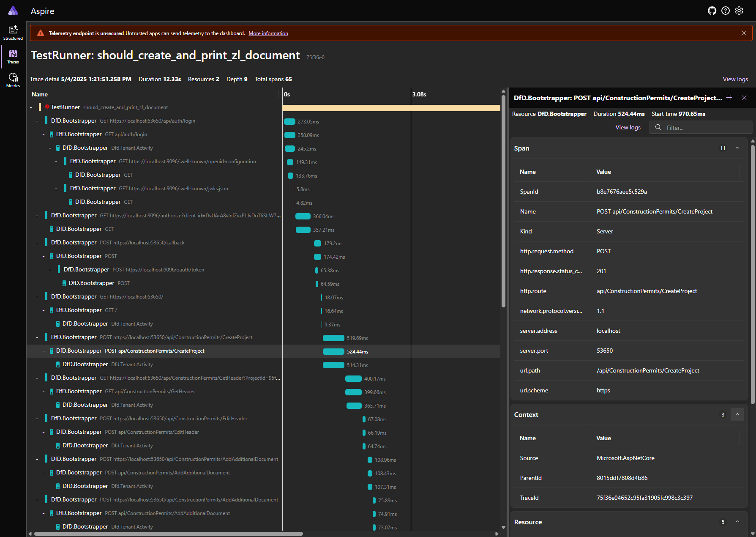The width and height of the screenshot is (756, 537).
Task: Click the Aspire logo icon
Action: click(13, 11)
